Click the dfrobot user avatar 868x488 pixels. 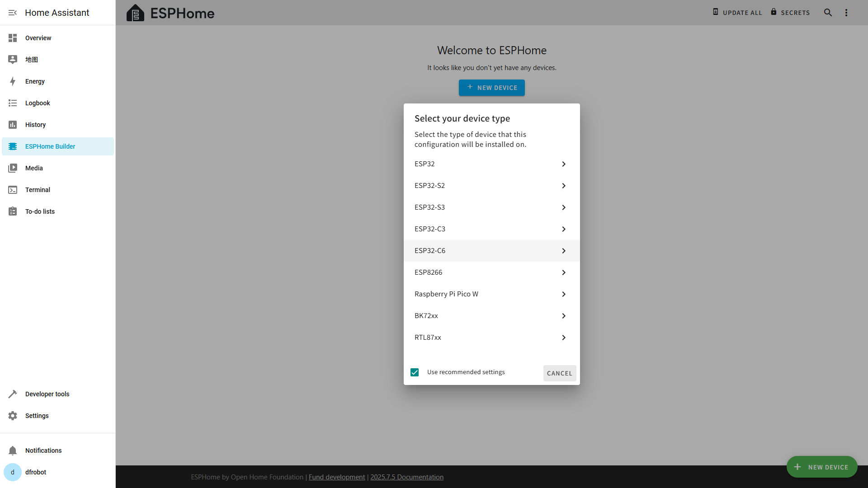pyautogui.click(x=13, y=472)
